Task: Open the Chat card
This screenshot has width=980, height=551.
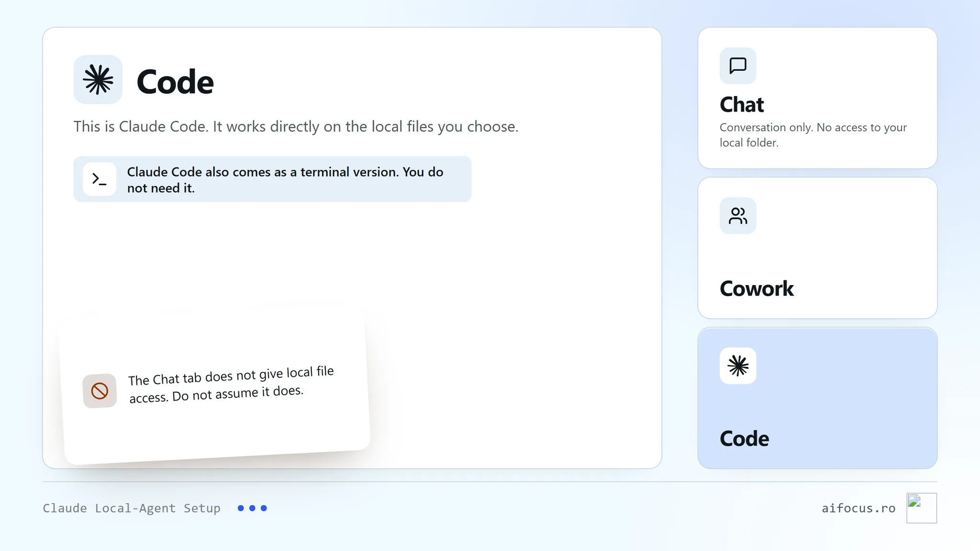Action: [x=817, y=98]
